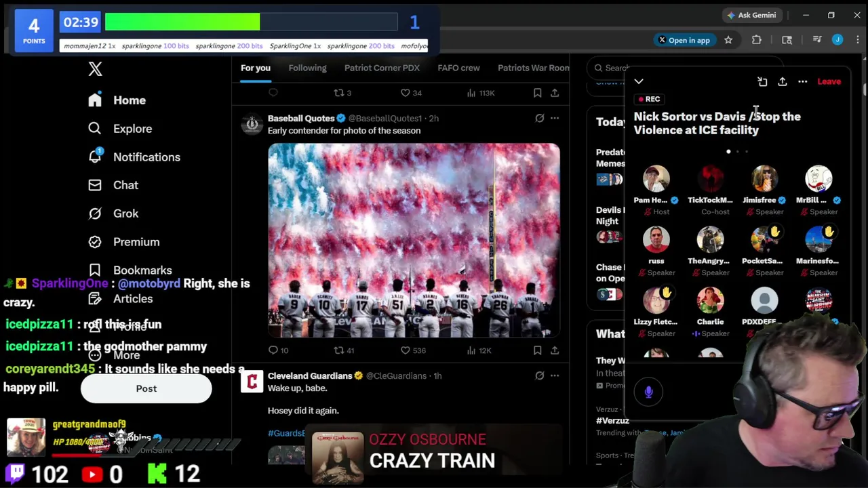The height and width of the screenshot is (488, 868).
Task: Leave the Space
Action: click(829, 81)
